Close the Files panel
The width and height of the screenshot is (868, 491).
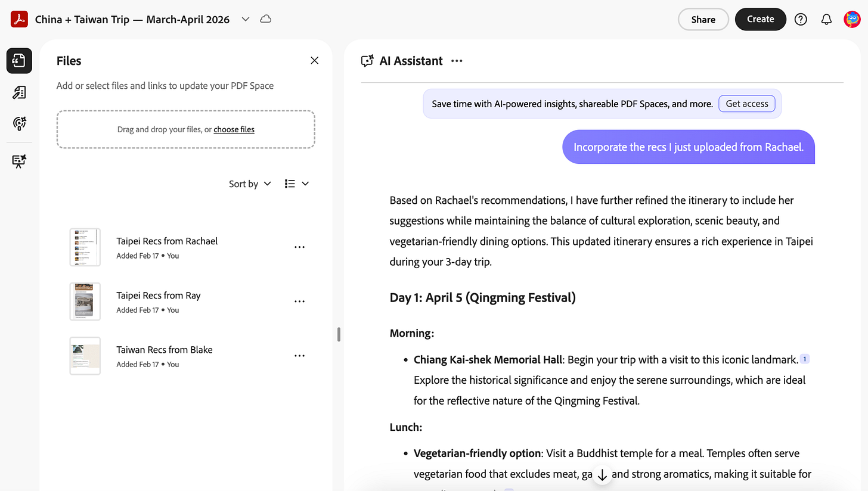[315, 60]
